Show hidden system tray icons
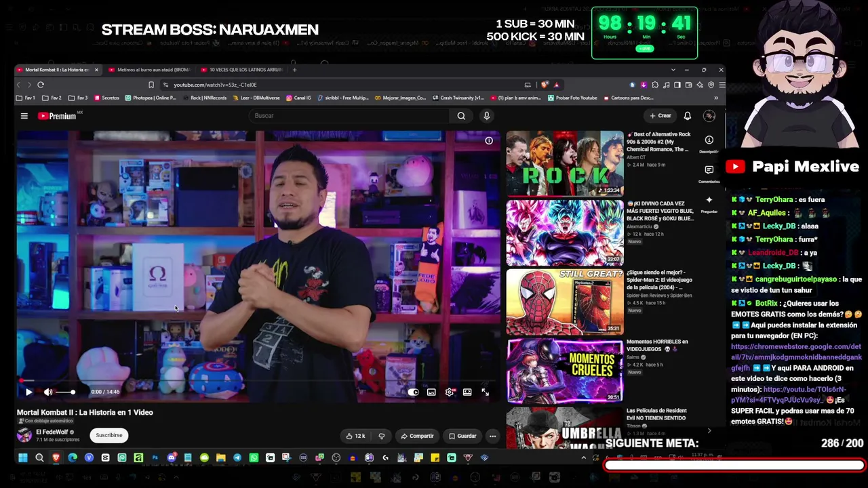The image size is (868, 488). coord(584,458)
